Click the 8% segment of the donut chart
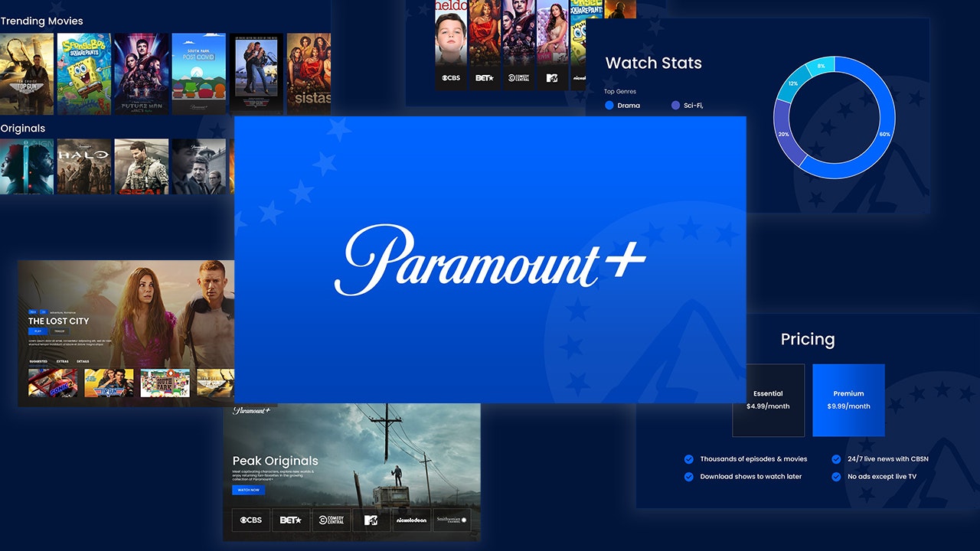Image resolution: width=980 pixels, height=551 pixels. tap(822, 64)
